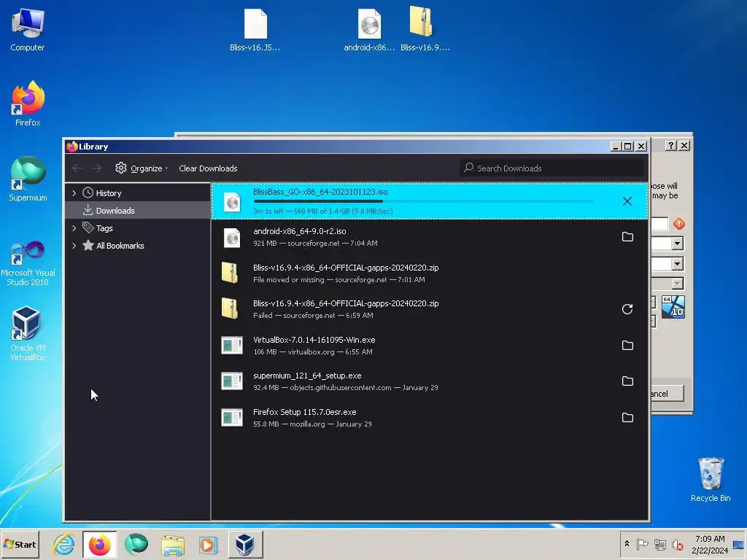Click the Cancel button in background dialog
Image resolution: width=747 pixels, height=560 pixels.
coord(667,393)
